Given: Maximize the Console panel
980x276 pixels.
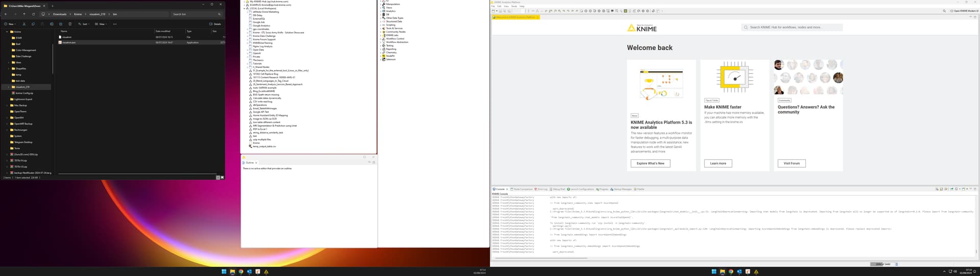Looking at the screenshot, I should coord(975,189).
